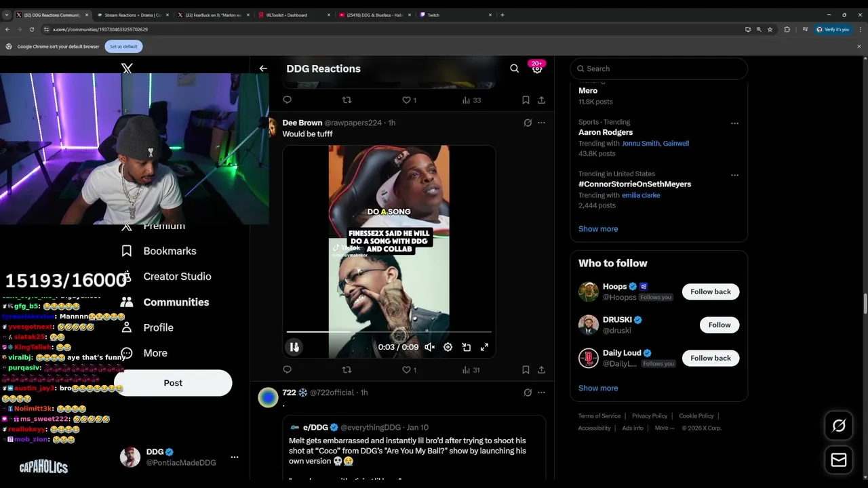View analytics showing 33 views
This screenshot has height=488, width=868.
coord(471,100)
